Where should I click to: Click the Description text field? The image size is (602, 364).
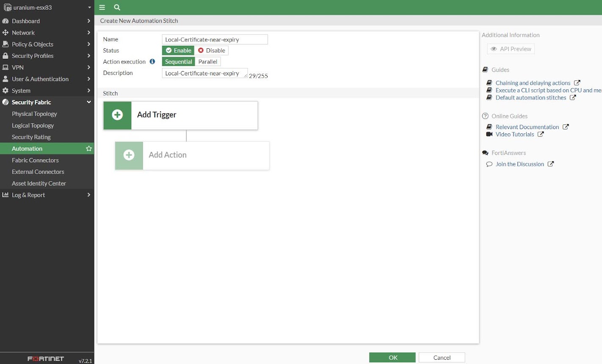pyautogui.click(x=205, y=73)
